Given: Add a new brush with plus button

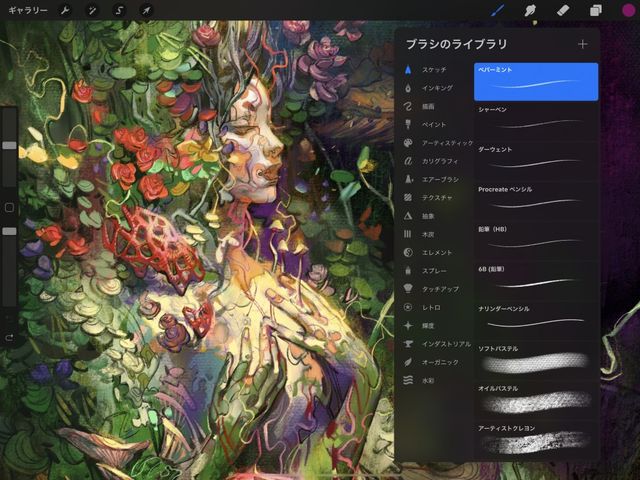Looking at the screenshot, I should click(x=583, y=44).
